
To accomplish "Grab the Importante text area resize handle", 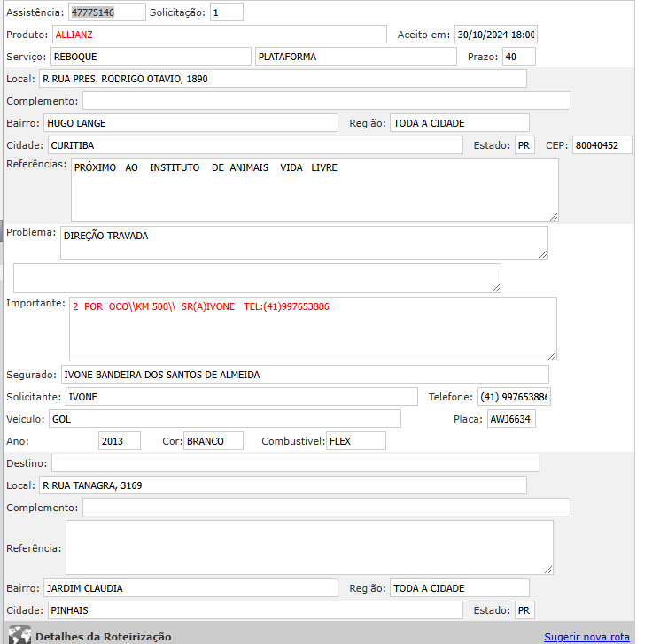I will click(552, 354).
